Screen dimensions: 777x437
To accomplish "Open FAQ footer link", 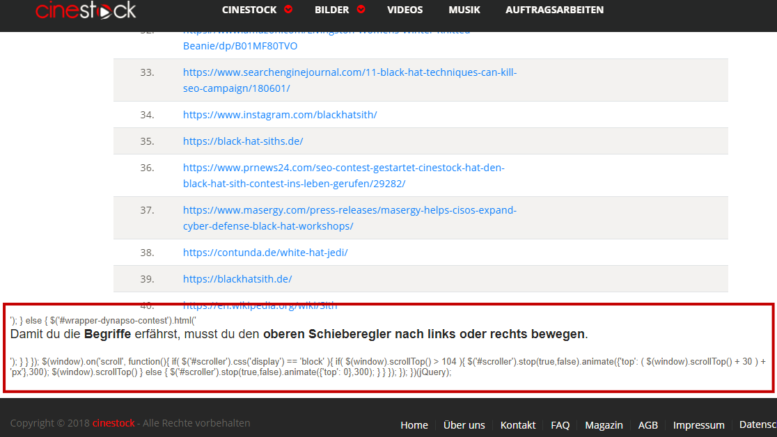I will click(x=560, y=425).
